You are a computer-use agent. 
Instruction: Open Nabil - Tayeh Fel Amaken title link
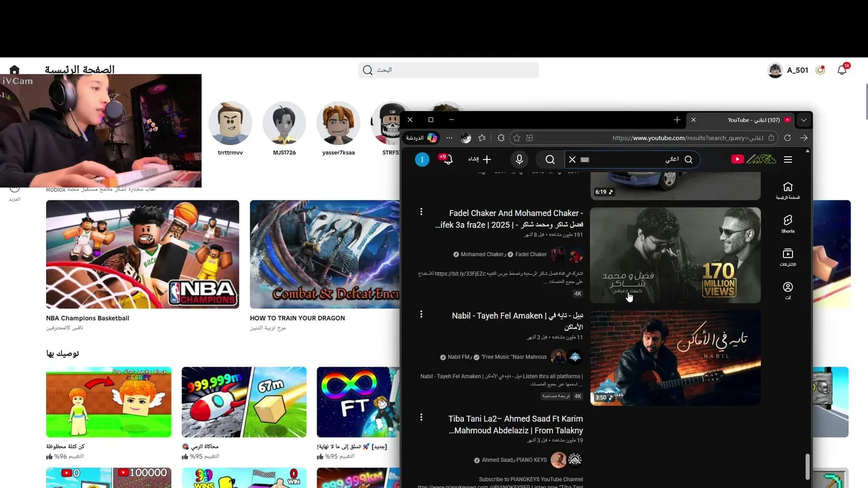coord(517,321)
